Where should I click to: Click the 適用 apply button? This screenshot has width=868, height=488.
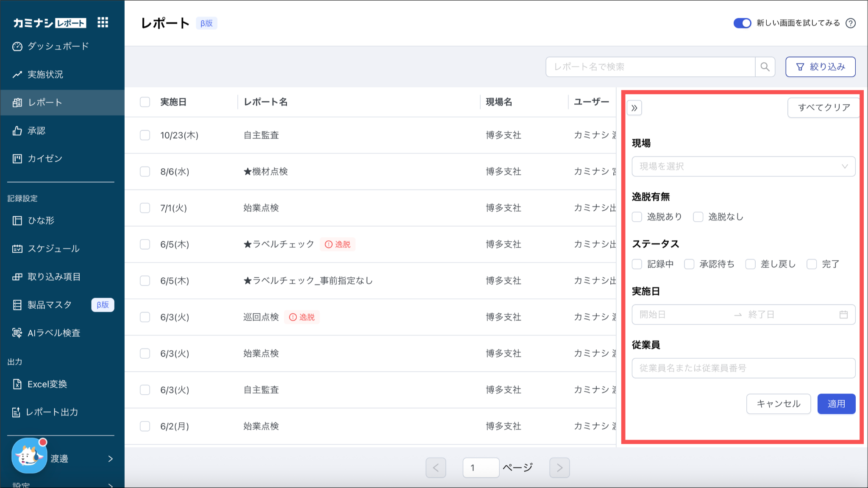point(836,404)
